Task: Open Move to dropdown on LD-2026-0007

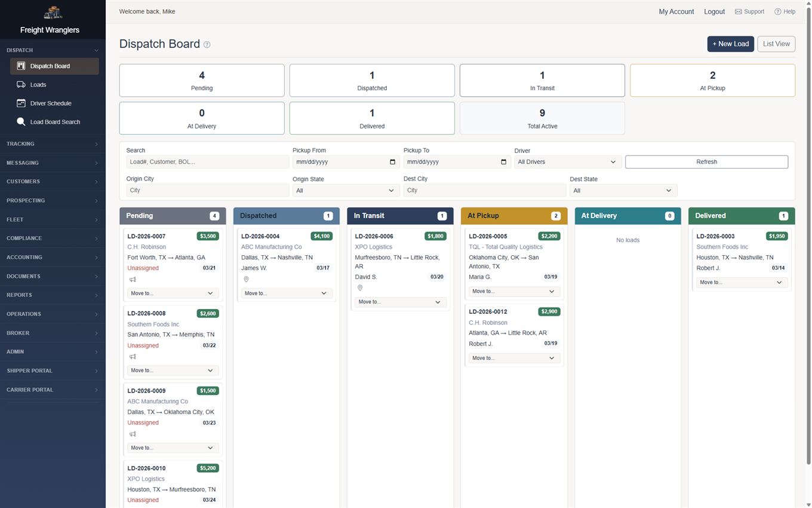Action: click(x=173, y=293)
